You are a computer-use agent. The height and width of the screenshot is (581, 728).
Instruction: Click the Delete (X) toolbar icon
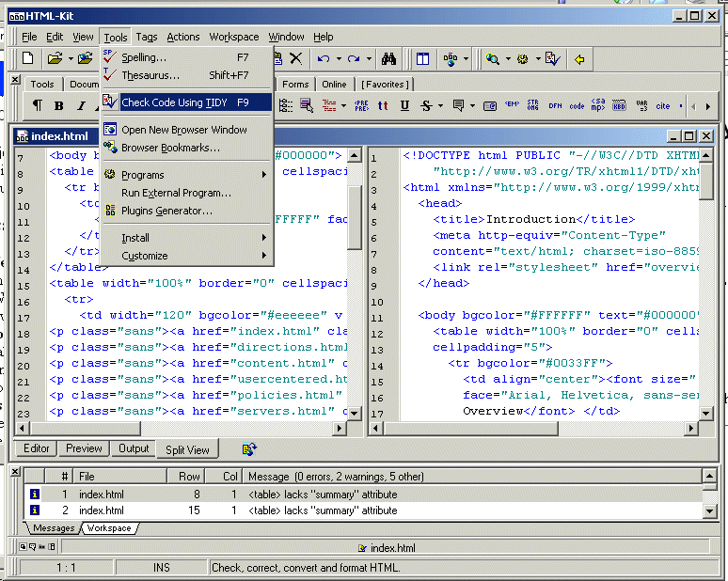click(x=295, y=58)
